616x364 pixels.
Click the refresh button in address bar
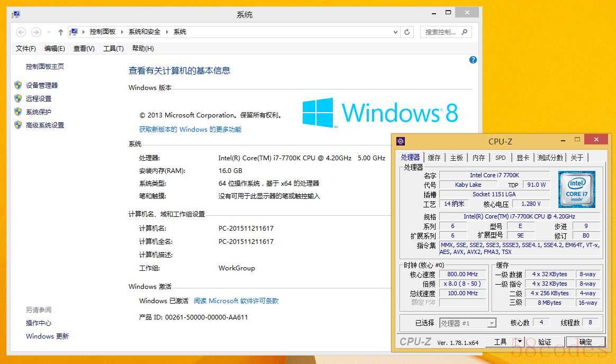[x=407, y=32]
